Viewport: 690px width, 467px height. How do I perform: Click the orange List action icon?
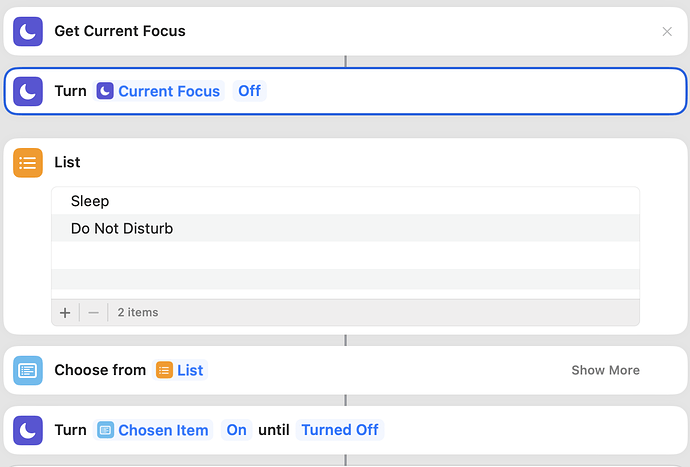28,162
